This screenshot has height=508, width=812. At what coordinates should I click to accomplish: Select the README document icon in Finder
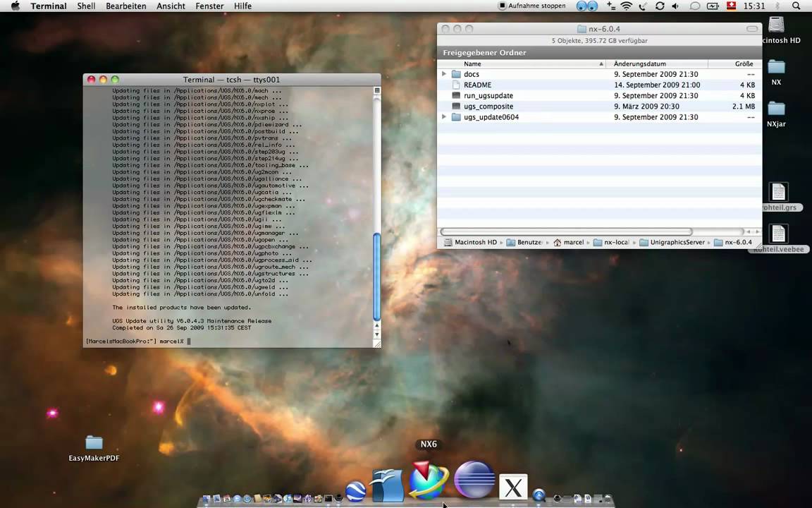coord(456,85)
